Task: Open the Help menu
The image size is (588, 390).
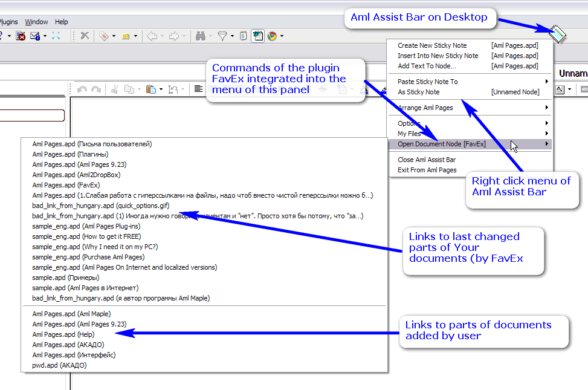Action: [x=62, y=22]
